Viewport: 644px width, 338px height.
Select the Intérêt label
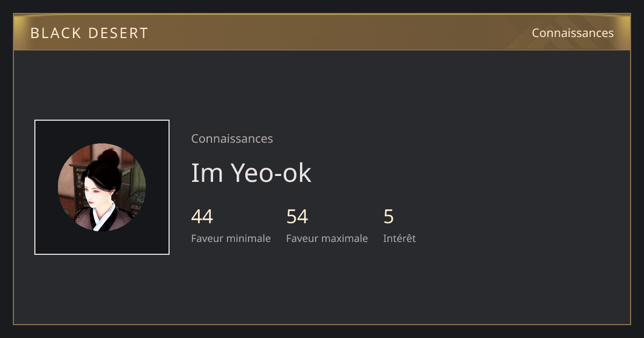[399, 238]
